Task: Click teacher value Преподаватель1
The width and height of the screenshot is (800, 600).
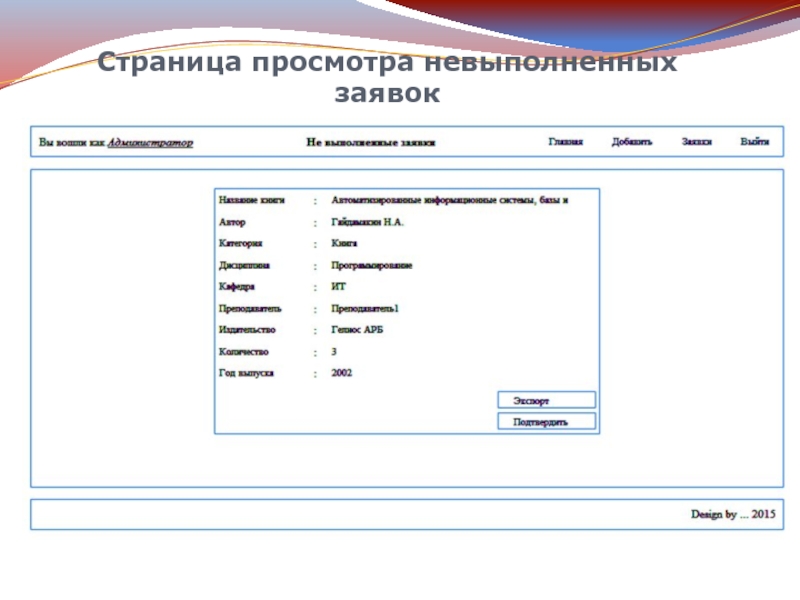Action: click(365, 309)
